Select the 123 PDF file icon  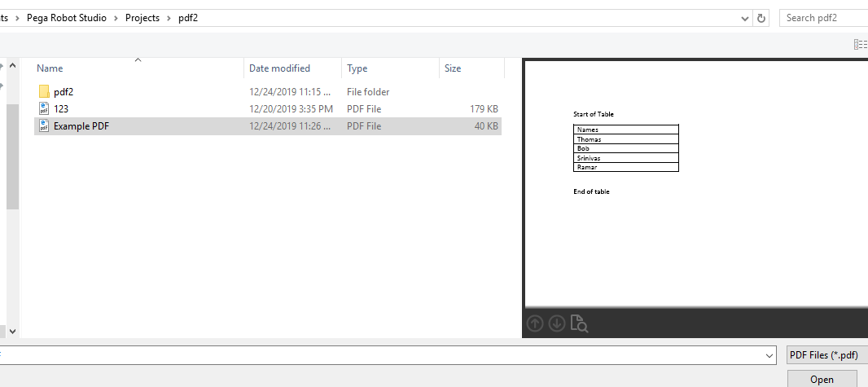(44, 109)
